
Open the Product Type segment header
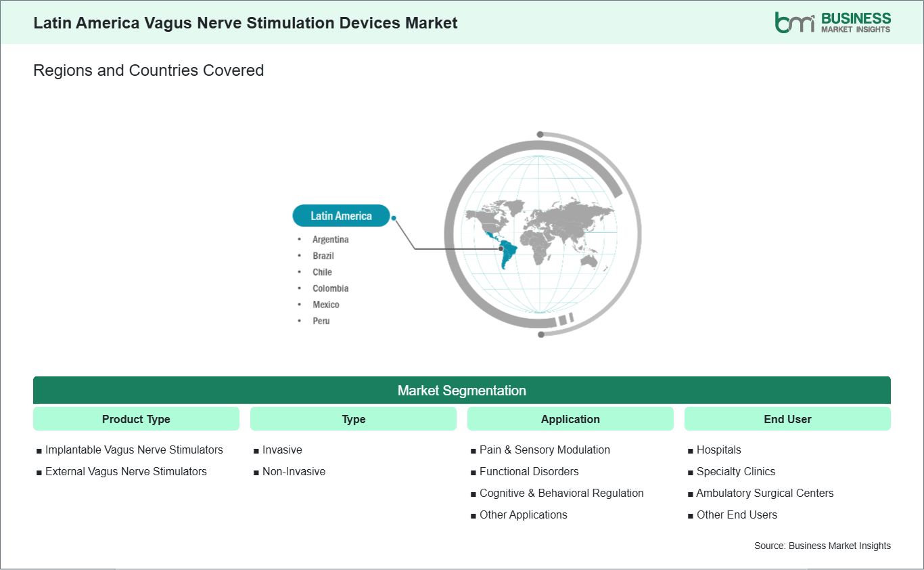point(136,419)
